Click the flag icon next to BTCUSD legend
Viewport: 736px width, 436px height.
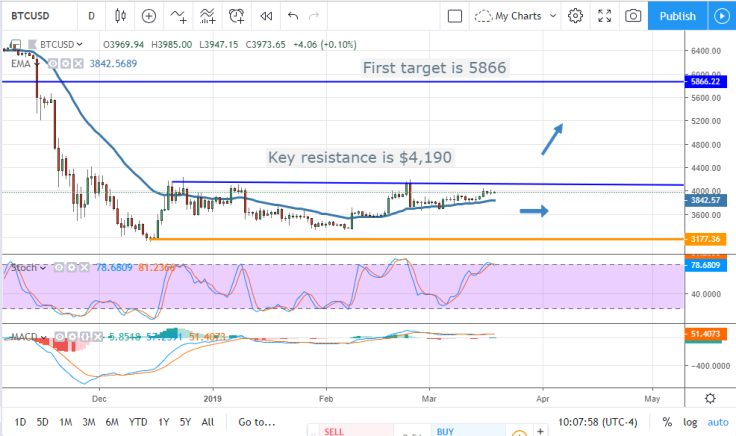click(x=32, y=45)
